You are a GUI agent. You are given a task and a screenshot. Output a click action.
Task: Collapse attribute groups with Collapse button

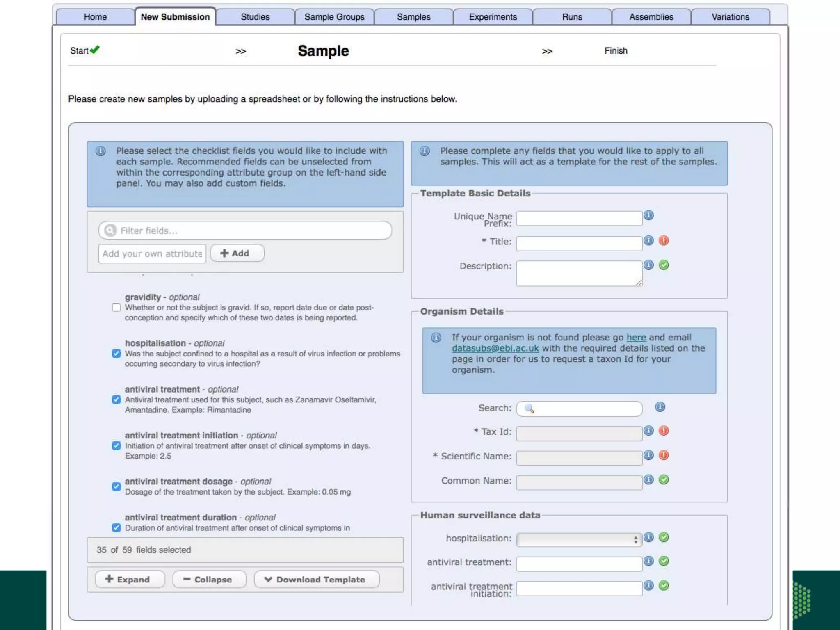pos(209,580)
